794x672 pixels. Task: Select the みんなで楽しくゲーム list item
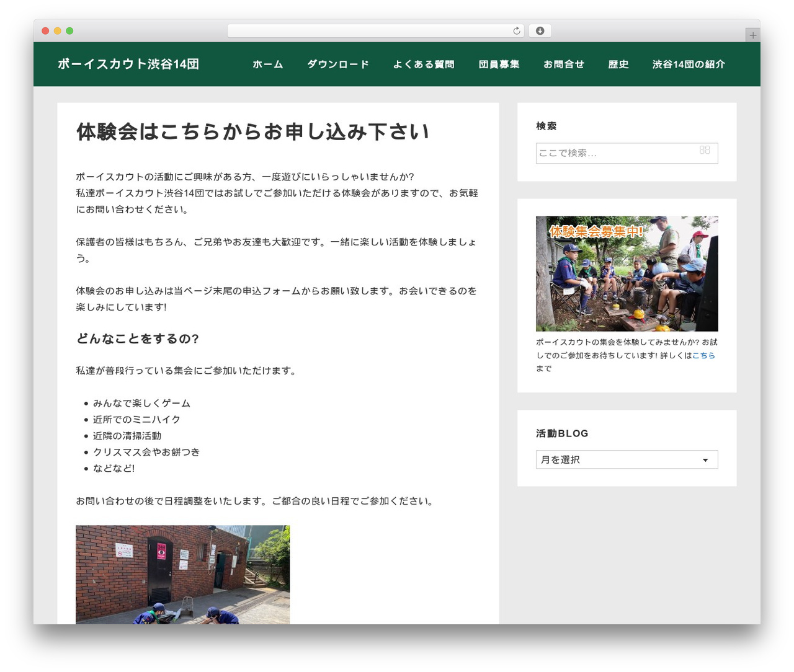pyautogui.click(x=141, y=403)
